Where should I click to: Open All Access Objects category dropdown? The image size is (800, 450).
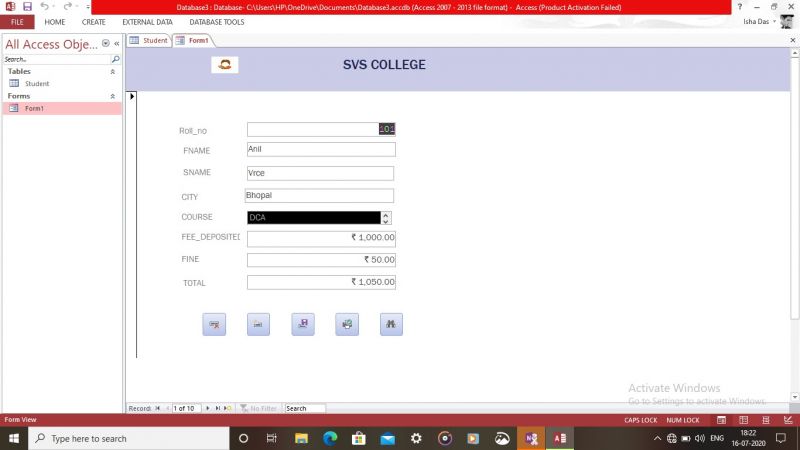pos(106,43)
